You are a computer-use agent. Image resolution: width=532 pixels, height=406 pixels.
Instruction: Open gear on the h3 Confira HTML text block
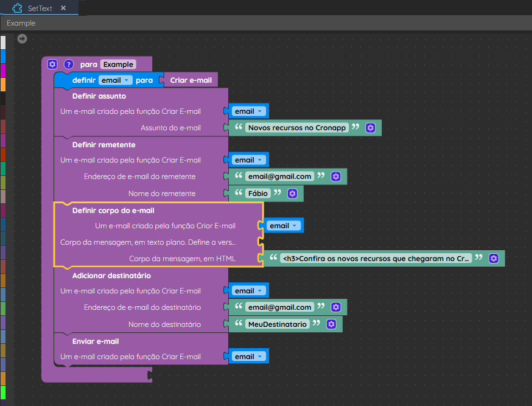click(x=494, y=259)
